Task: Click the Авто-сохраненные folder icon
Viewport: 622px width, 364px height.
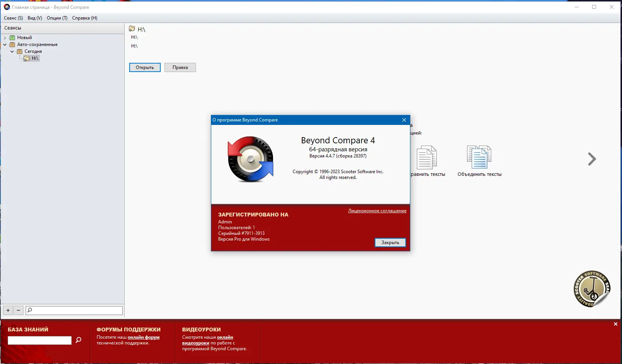Action: (x=12, y=44)
